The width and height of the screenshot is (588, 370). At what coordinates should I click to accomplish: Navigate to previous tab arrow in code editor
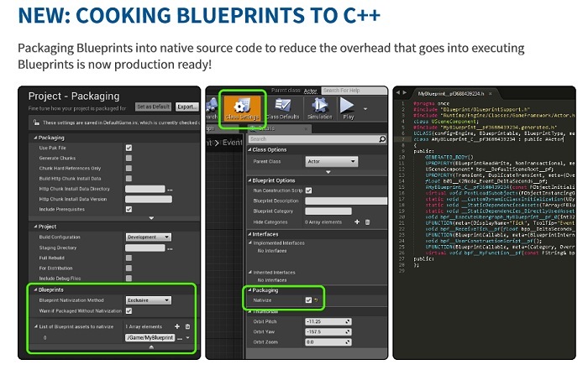tap(398, 92)
